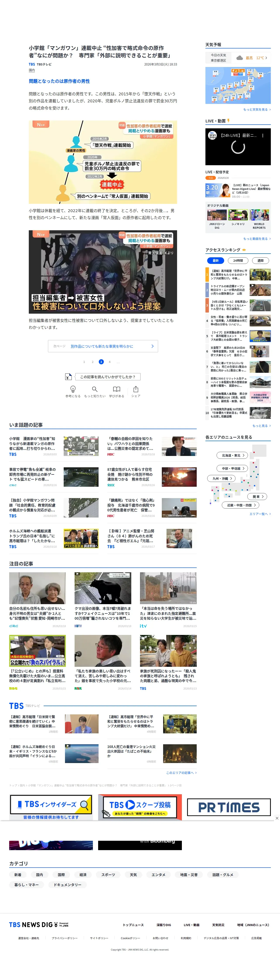This screenshot has width=280, height=980.
Task: Click the TBS NEWS DIG channel logo in video
Action: (x=212, y=135)
